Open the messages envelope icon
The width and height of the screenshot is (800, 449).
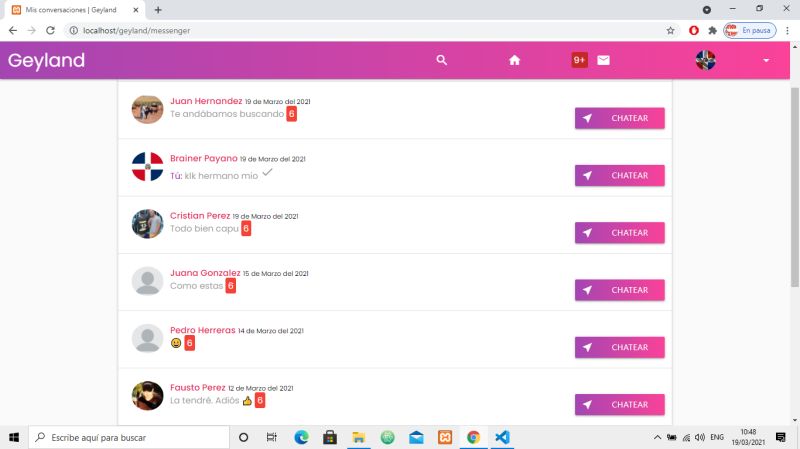603,60
